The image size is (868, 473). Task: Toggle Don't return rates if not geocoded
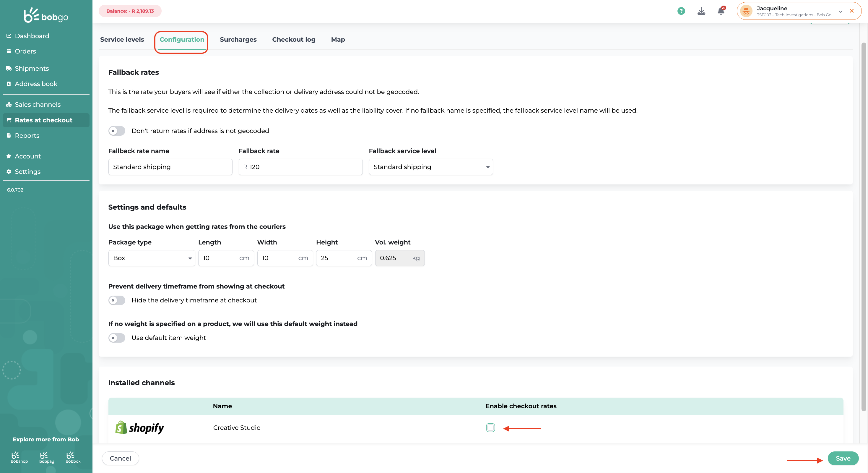point(117,131)
